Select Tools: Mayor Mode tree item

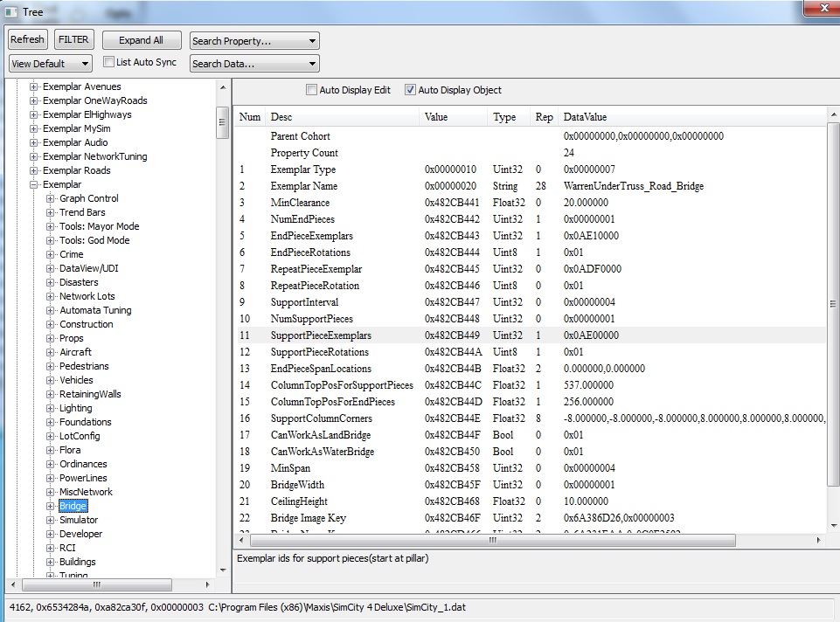coord(99,226)
